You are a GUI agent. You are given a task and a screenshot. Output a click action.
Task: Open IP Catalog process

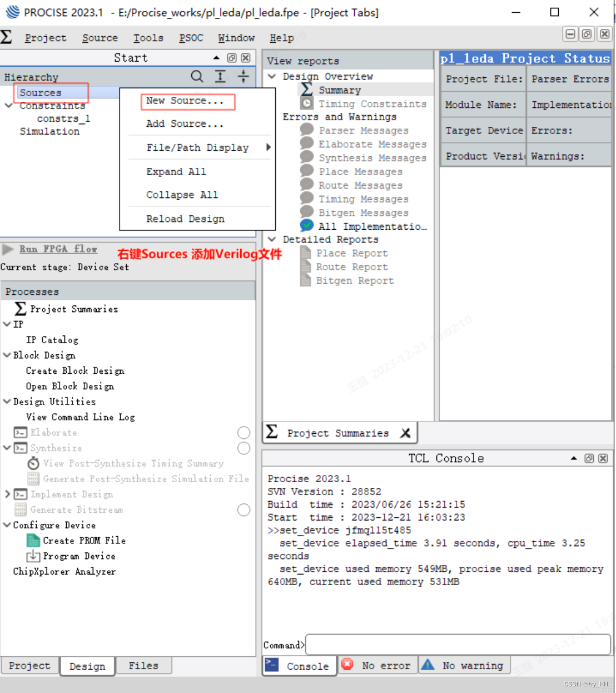(52, 340)
